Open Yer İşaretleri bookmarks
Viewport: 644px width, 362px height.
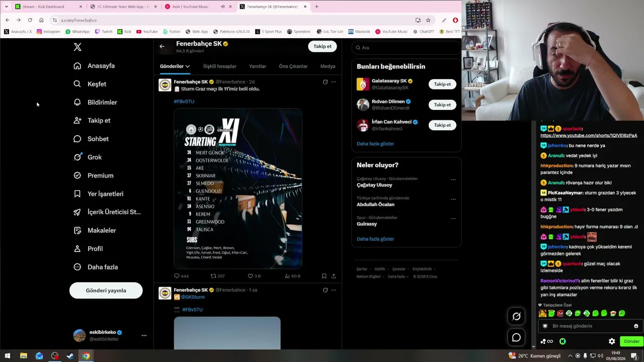pyautogui.click(x=99, y=194)
